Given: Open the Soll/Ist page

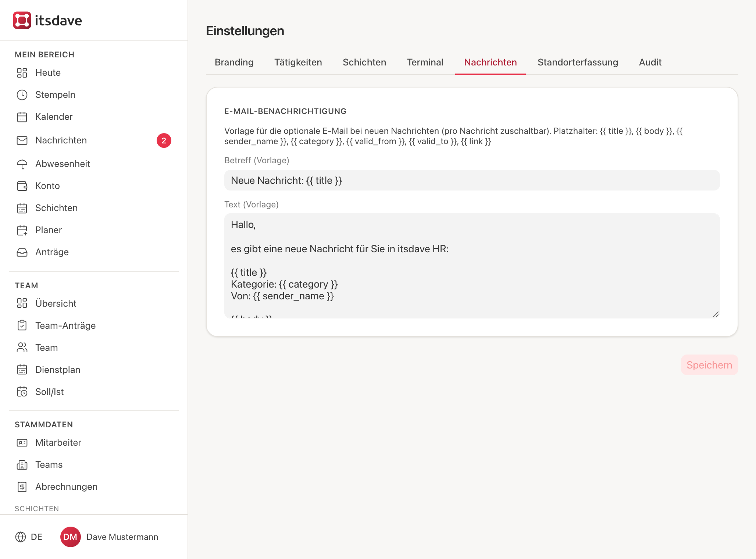Looking at the screenshot, I should click(x=93, y=392).
